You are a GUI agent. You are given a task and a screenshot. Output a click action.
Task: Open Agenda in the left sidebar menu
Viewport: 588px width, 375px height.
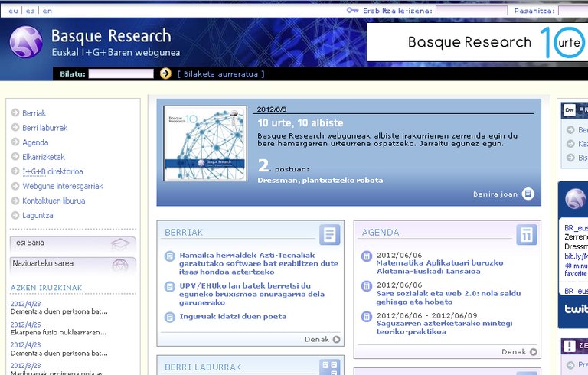[35, 142]
